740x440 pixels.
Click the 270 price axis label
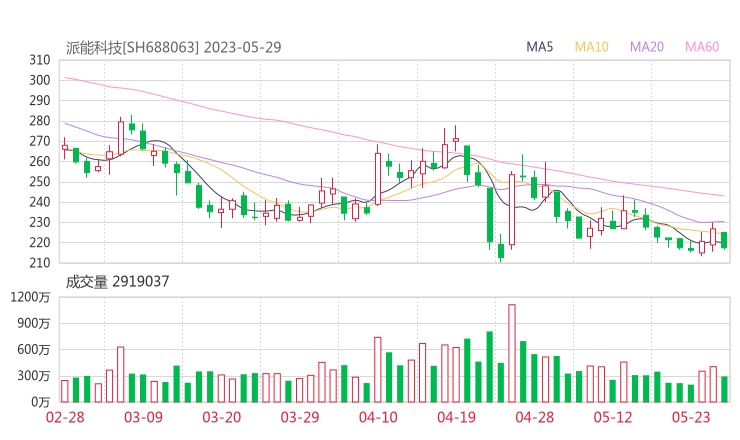pos(40,141)
